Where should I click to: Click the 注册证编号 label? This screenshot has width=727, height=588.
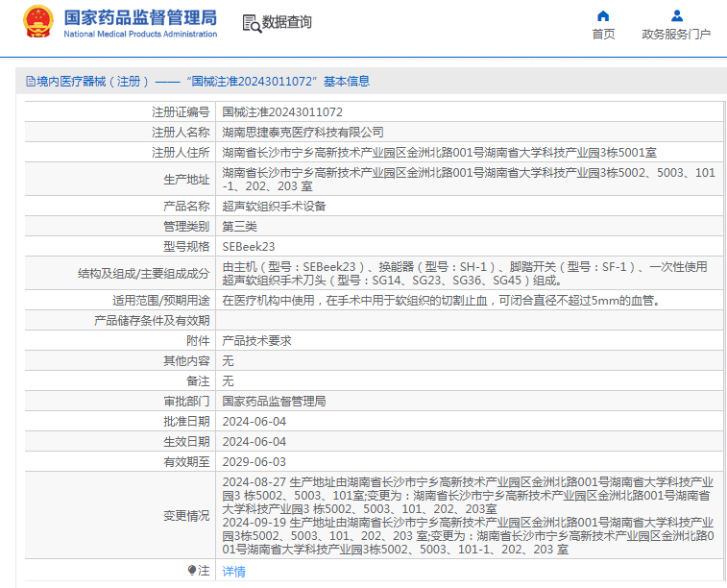coord(181,112)
